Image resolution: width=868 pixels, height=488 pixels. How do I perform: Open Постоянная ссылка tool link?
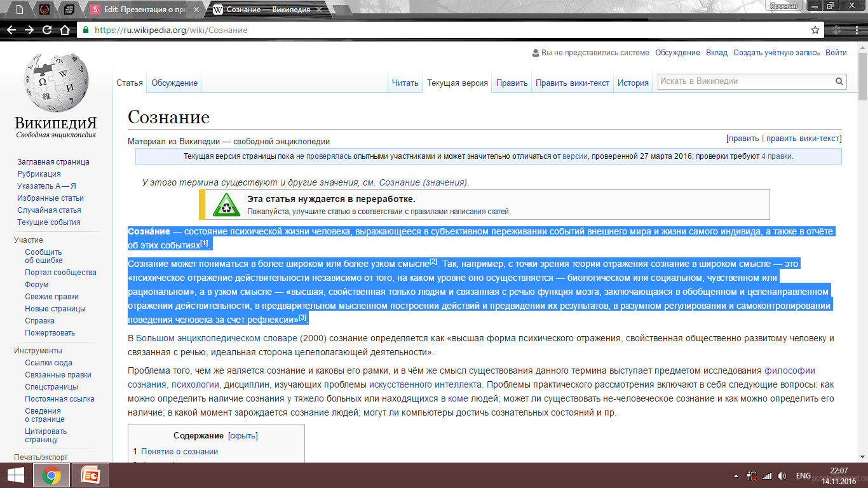tap(60, 399)
